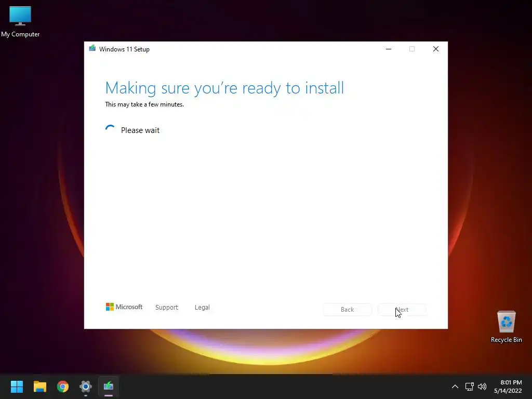Image resolution: width=532 pixels, height=399 pixels.
Task: Click the Microsoft logo in Setup
Action: point(124,307)
